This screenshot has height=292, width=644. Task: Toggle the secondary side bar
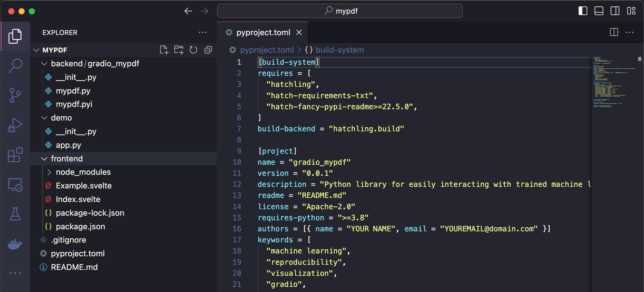pos(615,11)
